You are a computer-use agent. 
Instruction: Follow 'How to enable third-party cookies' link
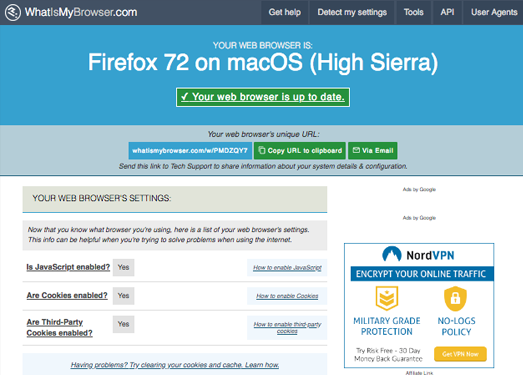[287, 327]
